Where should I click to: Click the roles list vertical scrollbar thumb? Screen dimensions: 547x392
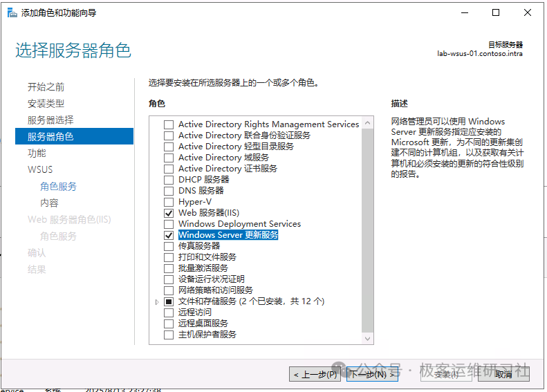coord(367,230)
